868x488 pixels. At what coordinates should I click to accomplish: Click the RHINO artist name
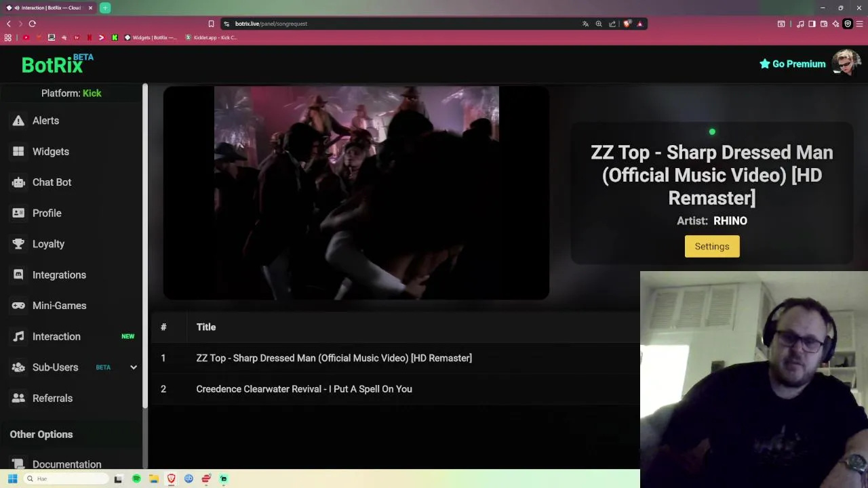click(x=730, y=221)
